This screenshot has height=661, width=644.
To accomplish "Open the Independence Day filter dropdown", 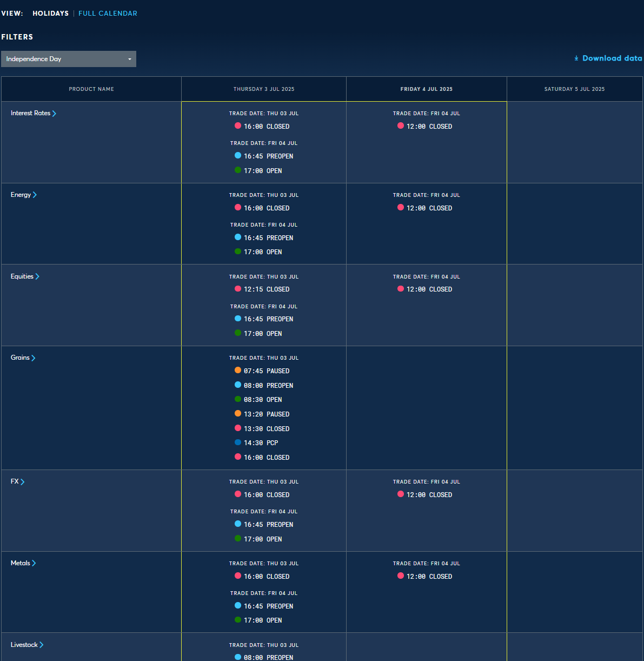I will pyautogui.click(x=69, y=59).
